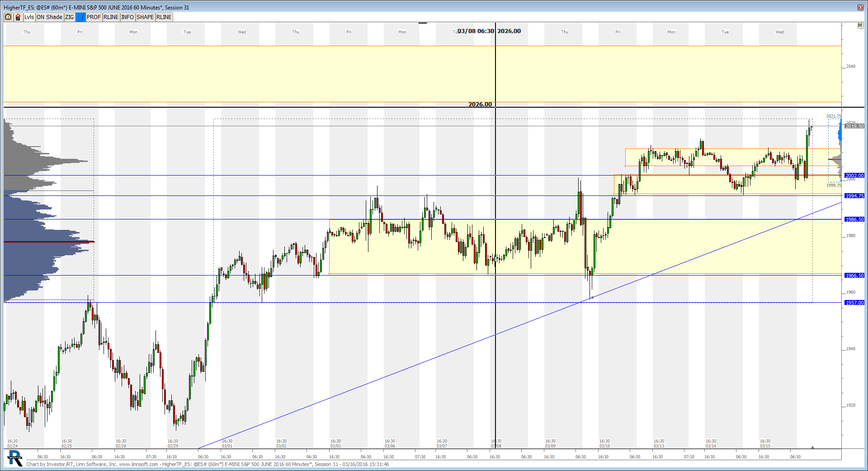Click the 1986.50 blue price label

pyautogui.click(x=854, y=219)
